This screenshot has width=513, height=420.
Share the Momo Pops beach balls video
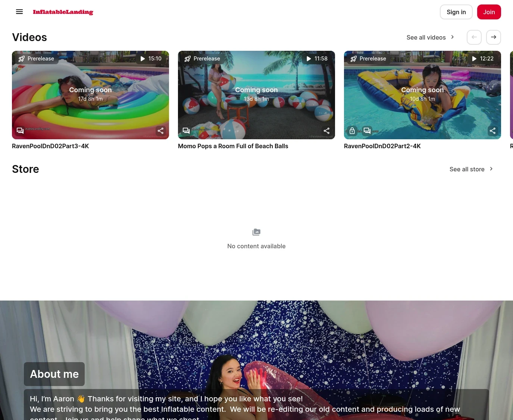(x=326, y=131)
